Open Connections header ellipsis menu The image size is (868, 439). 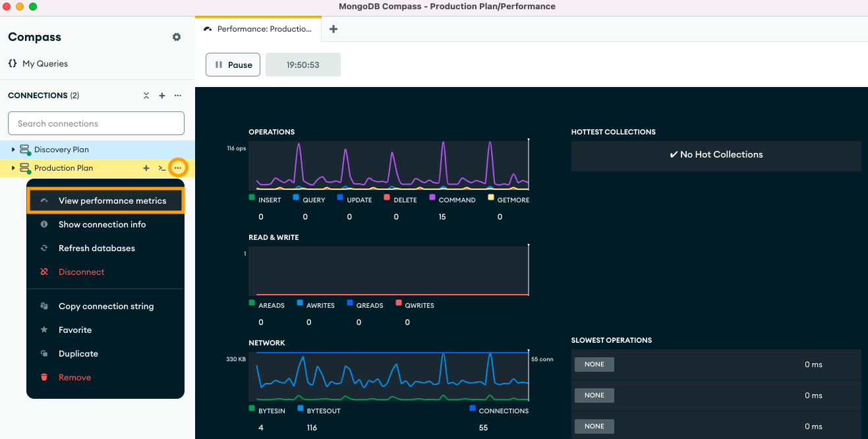178,96
